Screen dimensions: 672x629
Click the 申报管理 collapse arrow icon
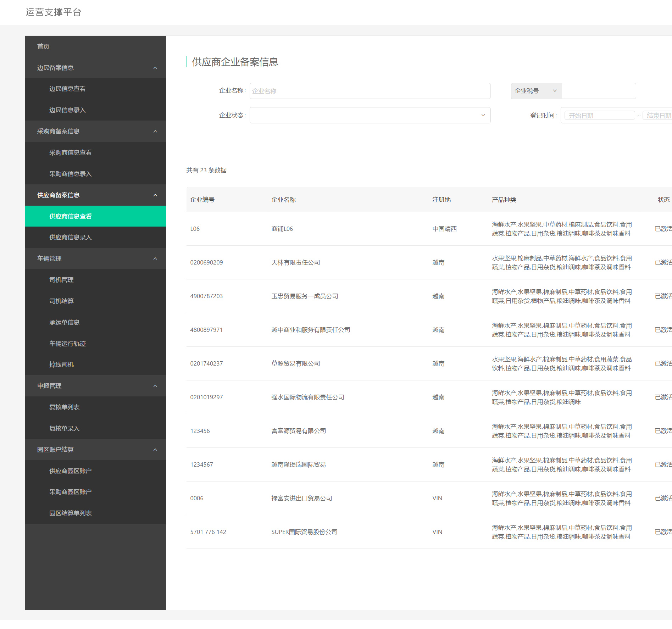tap(155, 386)
